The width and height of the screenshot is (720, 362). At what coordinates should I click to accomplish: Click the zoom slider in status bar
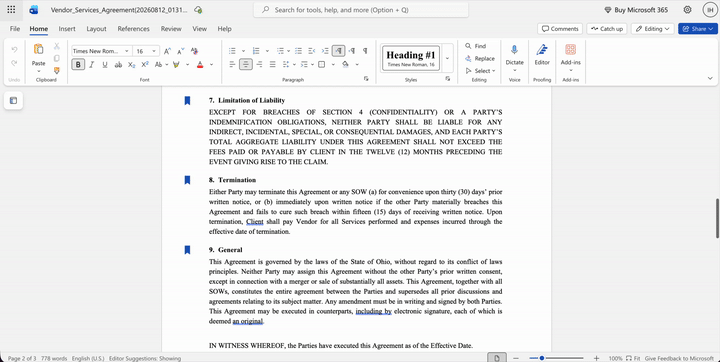[x=556, y=358]
